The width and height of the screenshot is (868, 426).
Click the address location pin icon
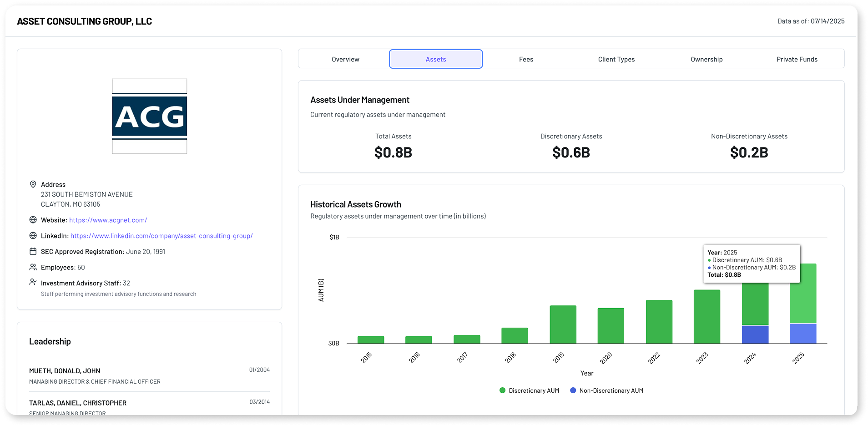click(x=33, y=184)
